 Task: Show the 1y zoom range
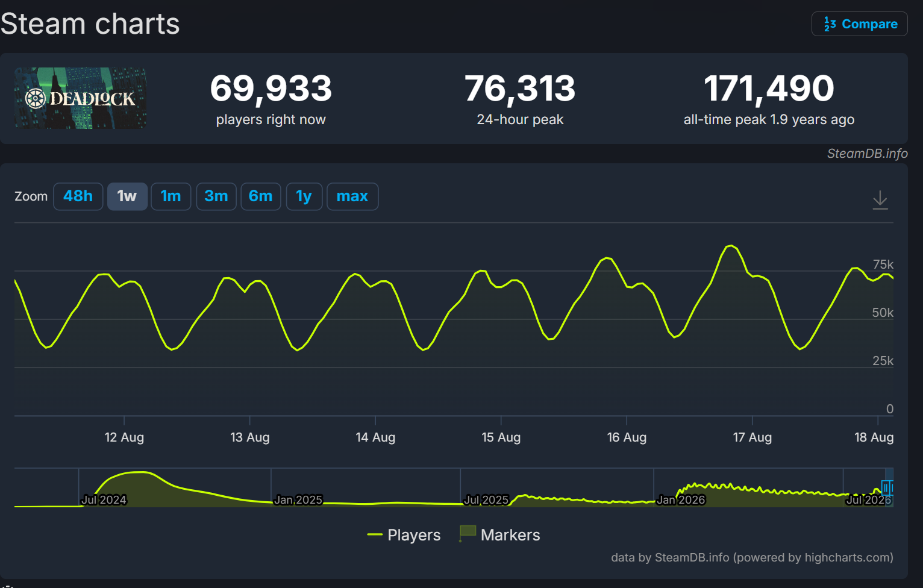(x=304, y=196)
